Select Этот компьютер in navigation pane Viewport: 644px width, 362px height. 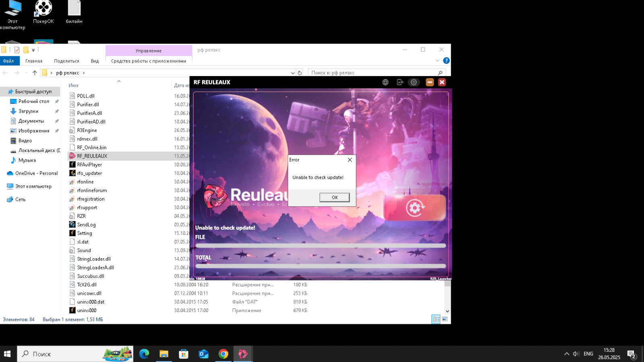point(33,187)
